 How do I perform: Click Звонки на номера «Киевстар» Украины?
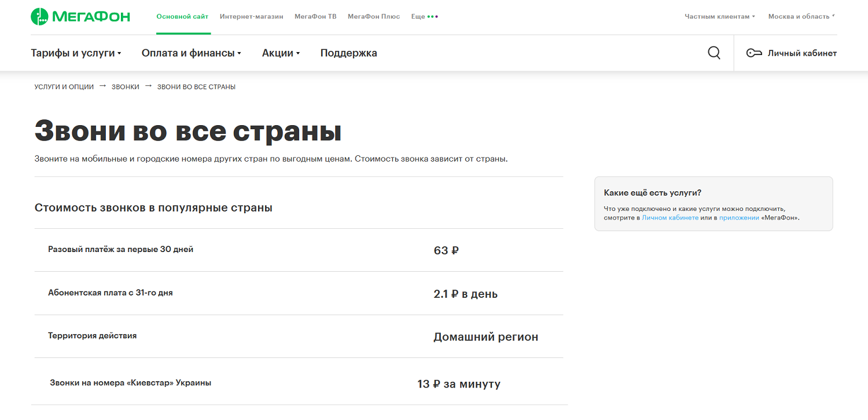(130, 383)
